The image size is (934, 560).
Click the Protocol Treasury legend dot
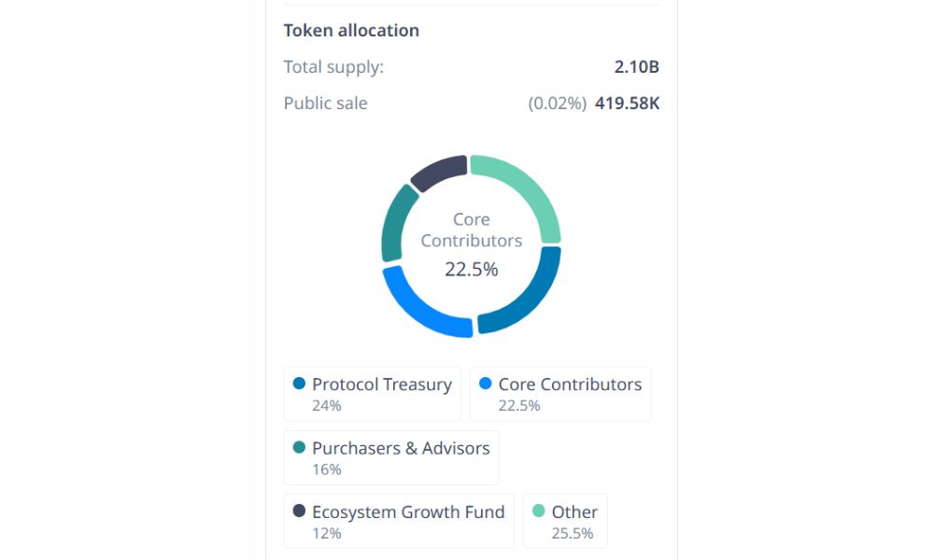[x=298, y=383]
